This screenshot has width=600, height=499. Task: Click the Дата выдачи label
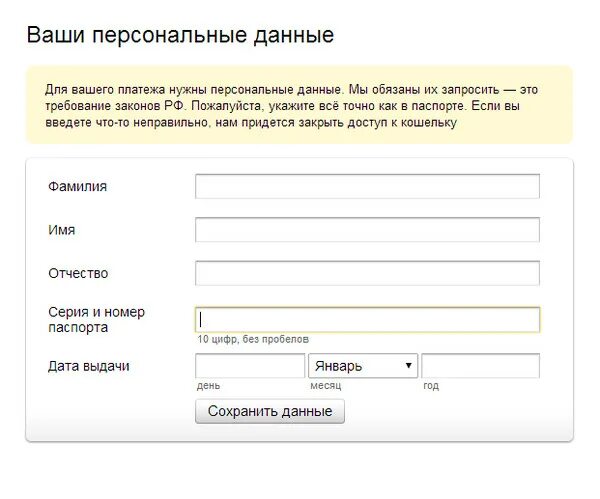tap(89, 366)
